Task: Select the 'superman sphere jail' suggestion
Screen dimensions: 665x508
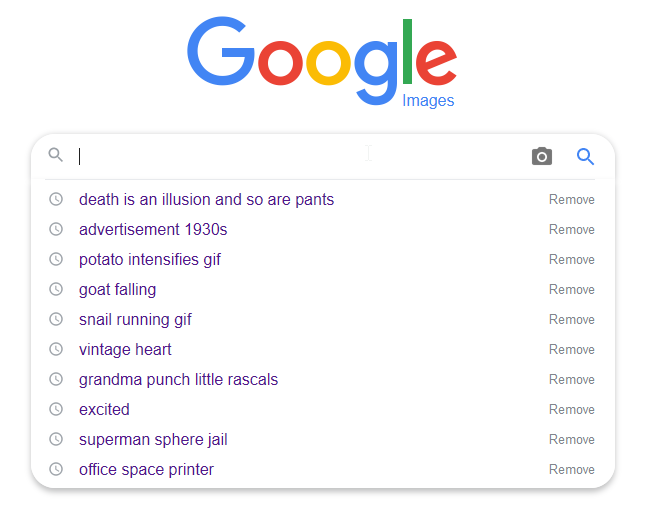Action: [153, 440]
